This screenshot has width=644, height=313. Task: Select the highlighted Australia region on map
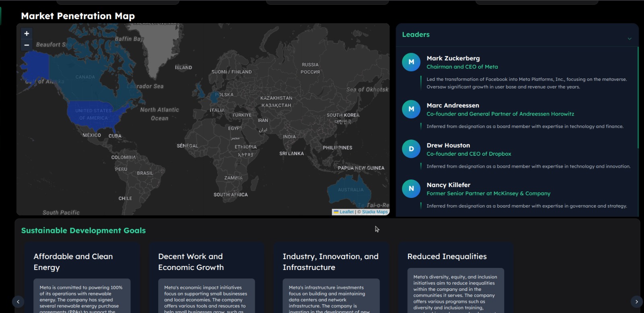pyautogui.click(x=350, y=190)
